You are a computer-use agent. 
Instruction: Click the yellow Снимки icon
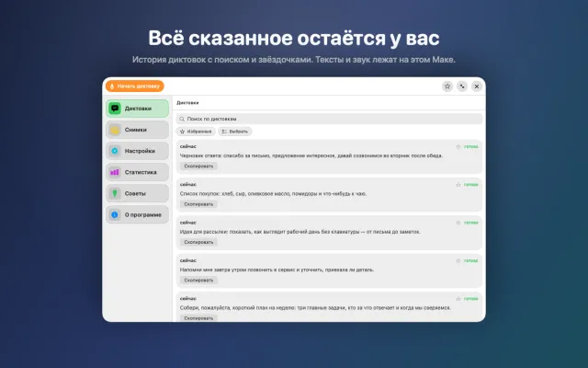[x=115, y=130]
